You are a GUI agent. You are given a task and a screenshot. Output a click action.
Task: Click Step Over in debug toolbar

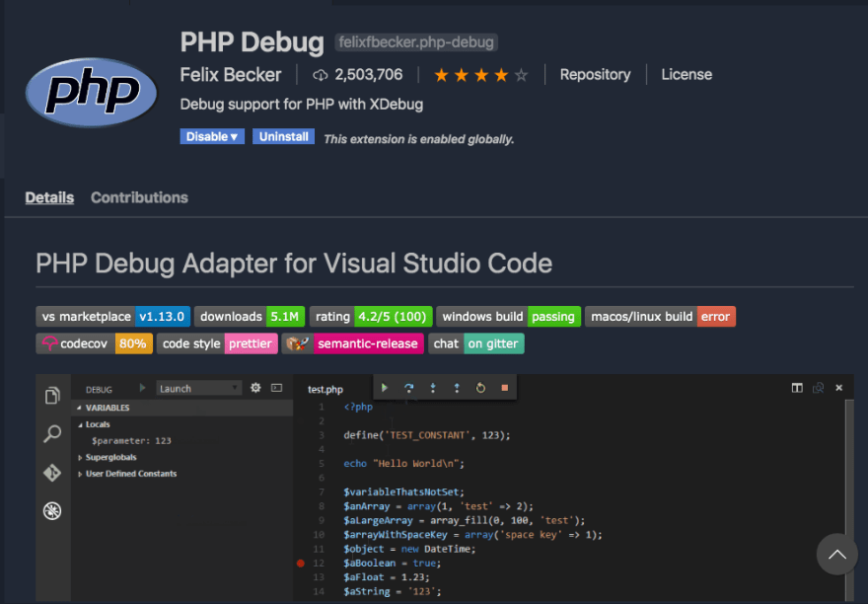(408, 388)
